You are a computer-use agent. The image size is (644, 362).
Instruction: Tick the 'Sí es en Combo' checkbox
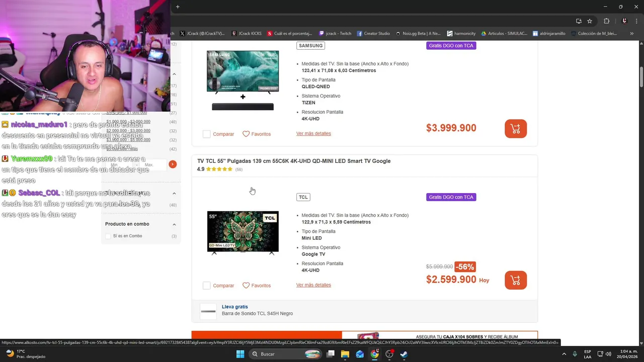pos(108,236)
